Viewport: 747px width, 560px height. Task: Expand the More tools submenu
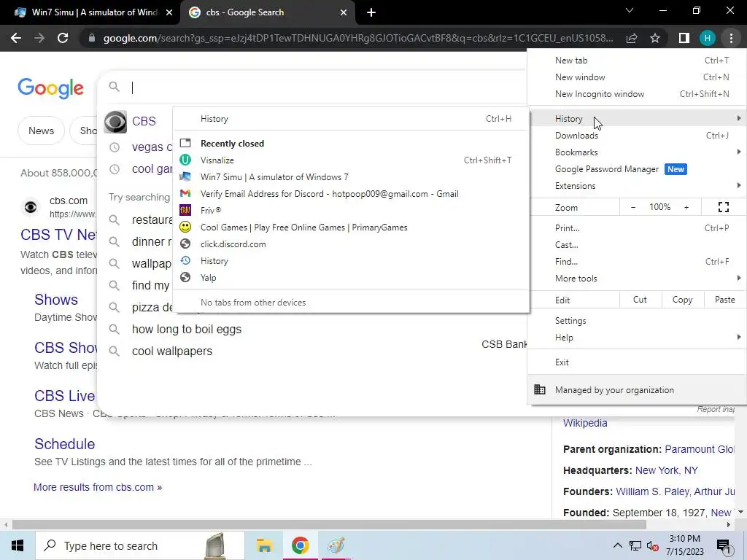(x=637, y=278)
